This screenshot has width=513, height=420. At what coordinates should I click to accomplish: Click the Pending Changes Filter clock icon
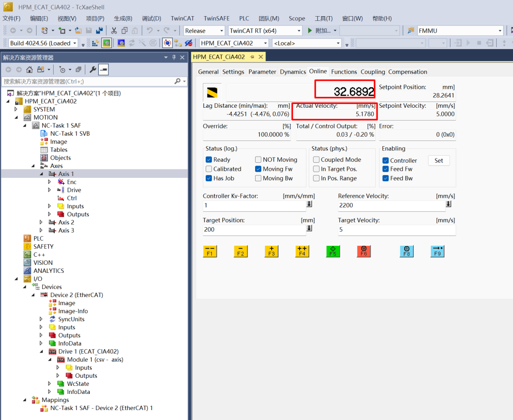coord(62,70)
